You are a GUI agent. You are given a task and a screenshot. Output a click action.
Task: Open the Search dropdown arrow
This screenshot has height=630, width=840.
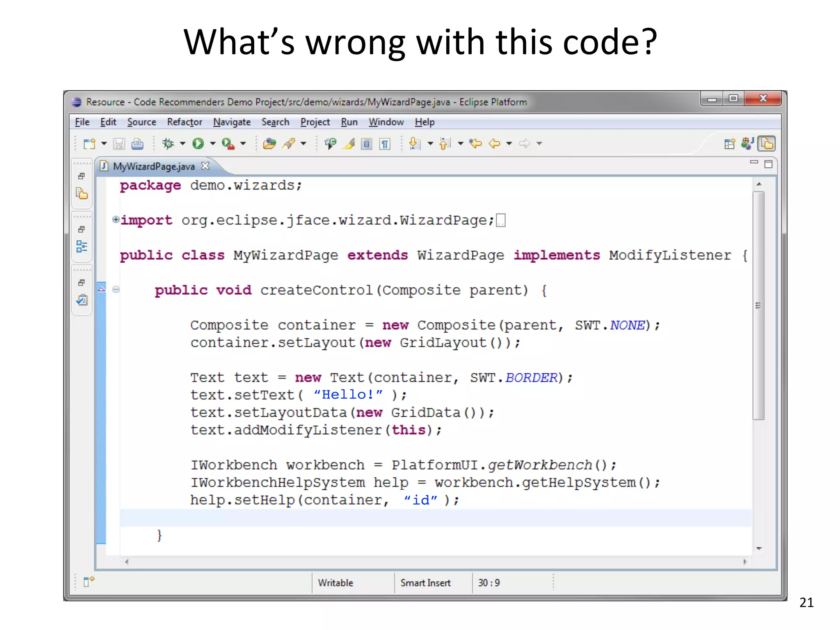pyautogui.click(x=304, y=144)
